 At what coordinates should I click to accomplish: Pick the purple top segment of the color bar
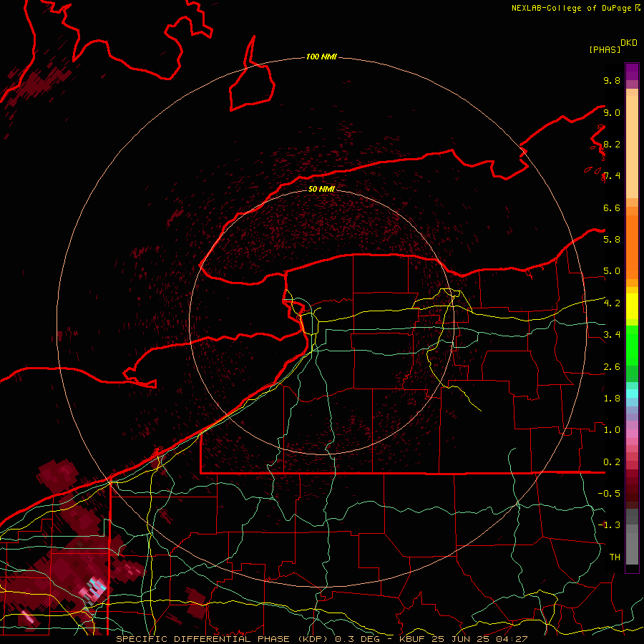pyautogui.click(x=632, y=72)
